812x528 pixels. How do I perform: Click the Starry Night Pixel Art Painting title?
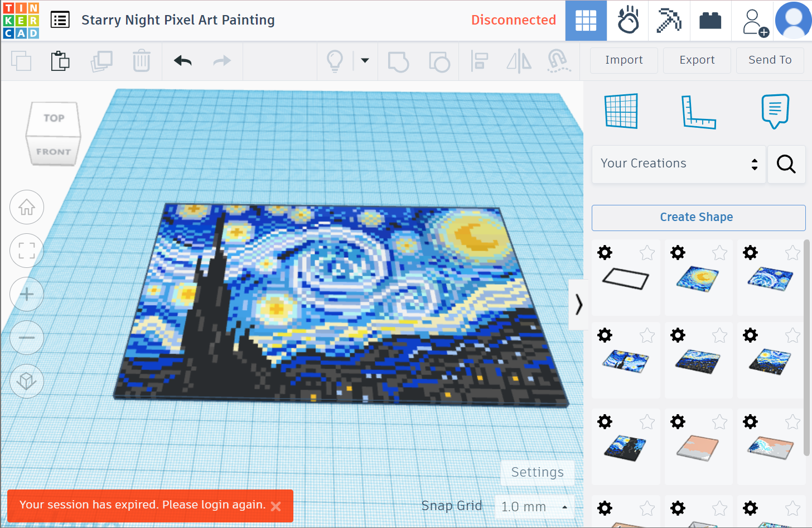178,20
